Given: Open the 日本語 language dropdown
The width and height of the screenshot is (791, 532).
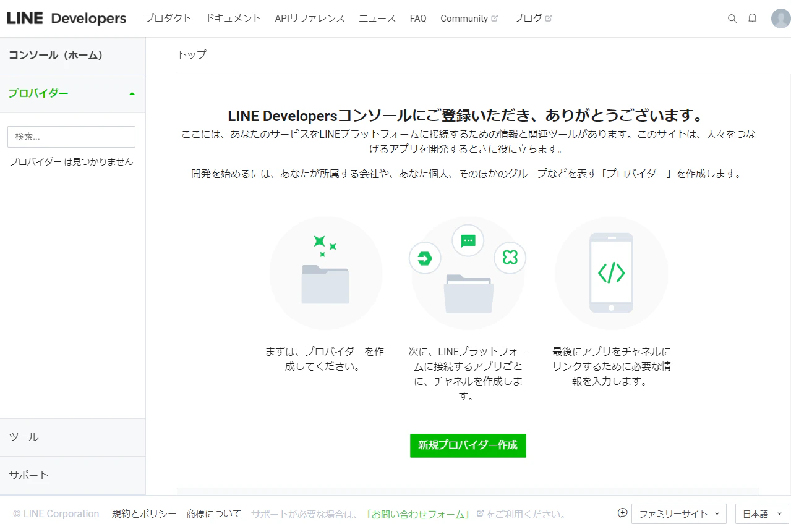Looking at the screenshot, I should [x=762, y=513].
